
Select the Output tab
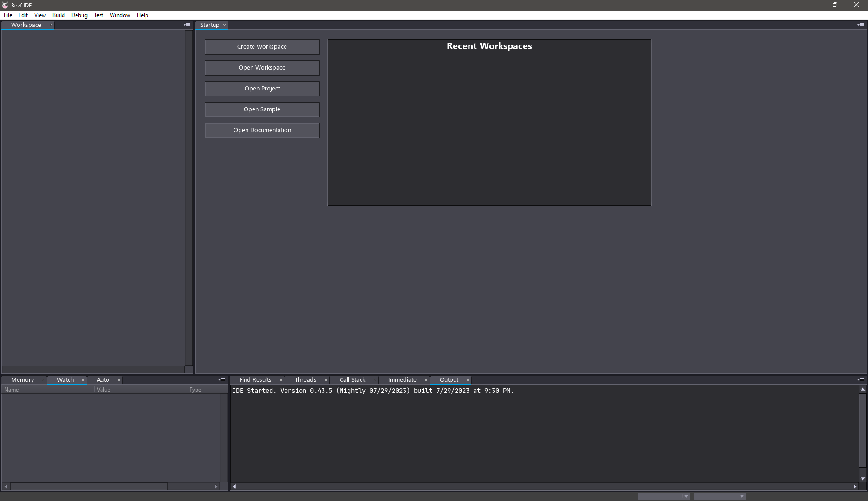[449, 380]
